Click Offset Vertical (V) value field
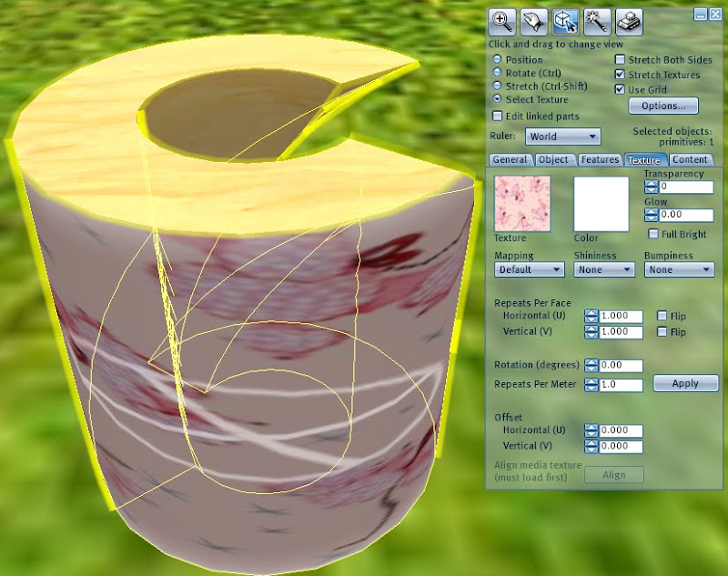This screenshot has height=576, width=728. [x=621, y=447]
